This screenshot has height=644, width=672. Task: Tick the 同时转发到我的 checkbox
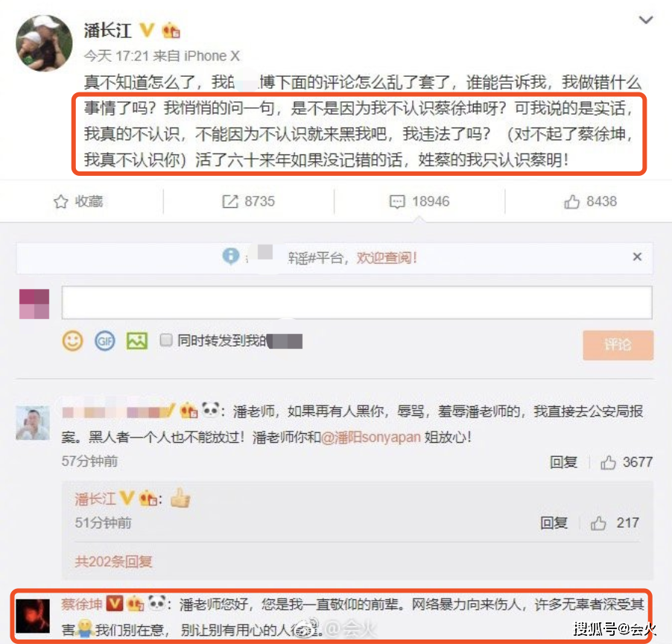click(x=166, y=341)
